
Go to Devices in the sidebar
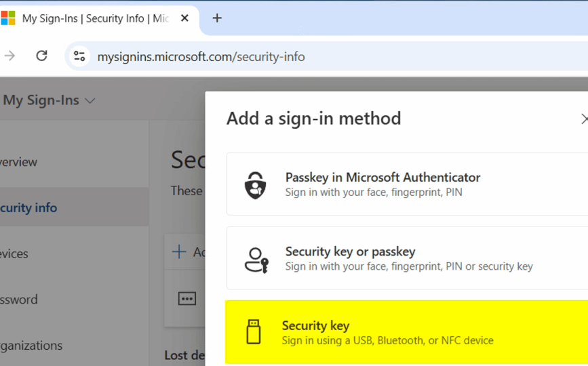[14, 253]
